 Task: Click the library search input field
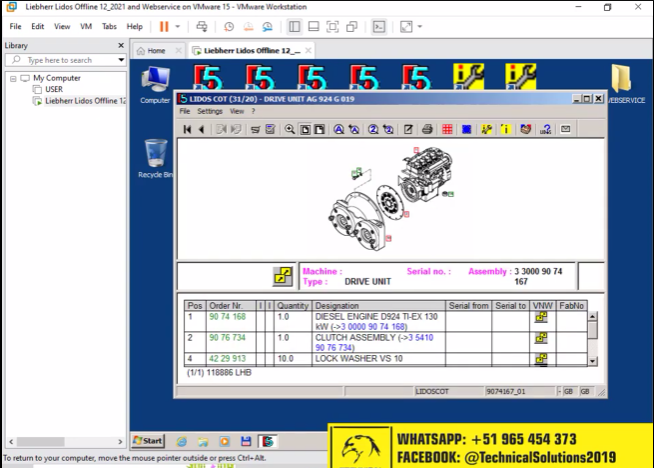coord(68,60)
